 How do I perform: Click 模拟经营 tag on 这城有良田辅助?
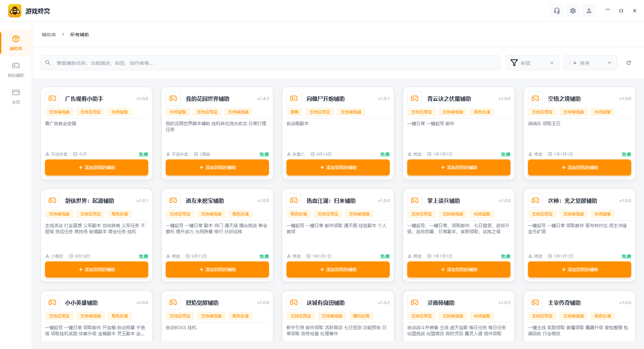pos(361,316)
